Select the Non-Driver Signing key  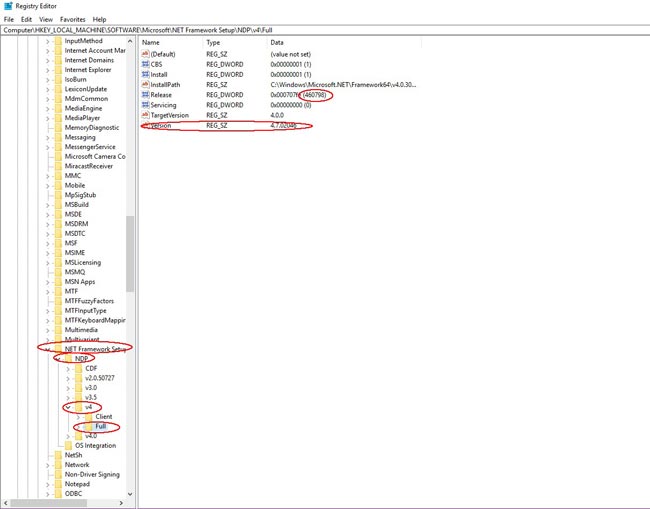(92, 474)
